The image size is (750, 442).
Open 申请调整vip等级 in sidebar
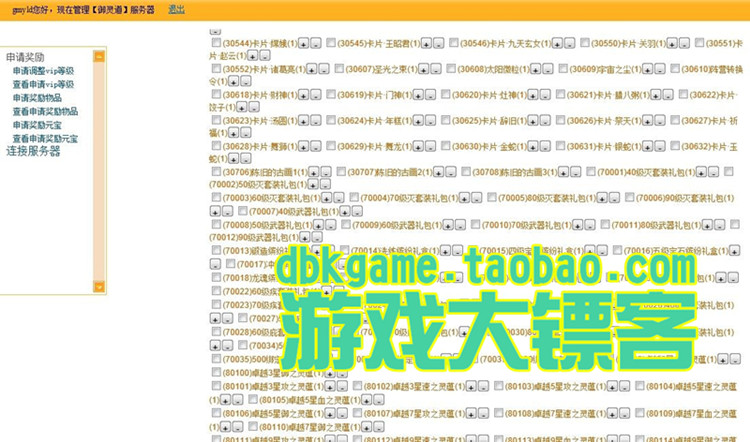(43, 71)
